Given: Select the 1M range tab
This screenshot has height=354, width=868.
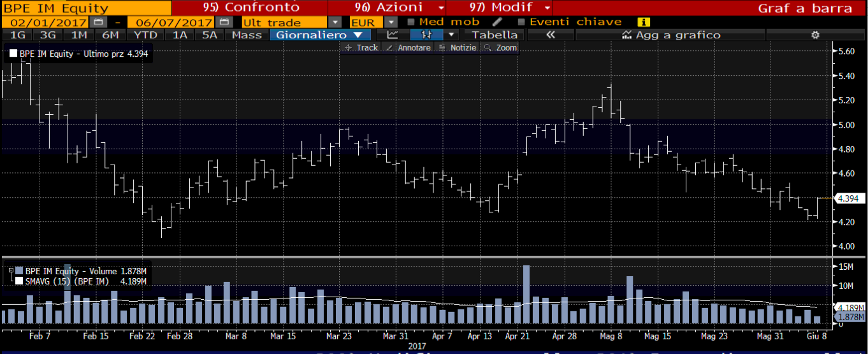Looking at the screenshot, I should tap(79, 35).
